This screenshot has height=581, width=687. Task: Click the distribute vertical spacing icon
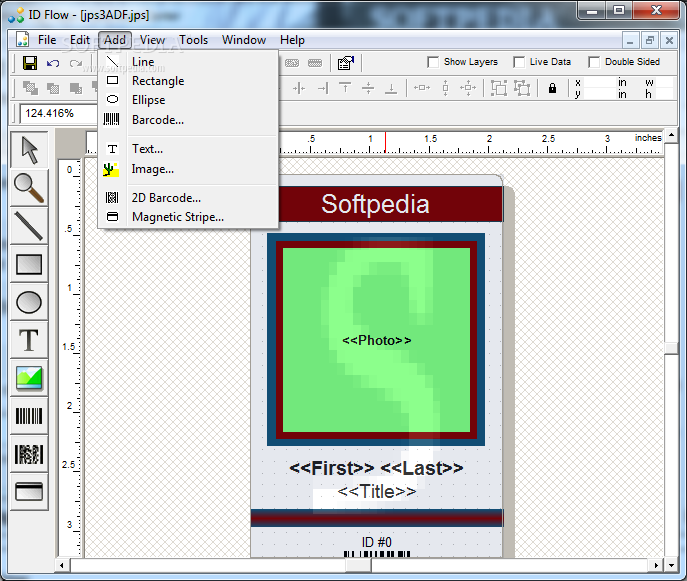446,88
